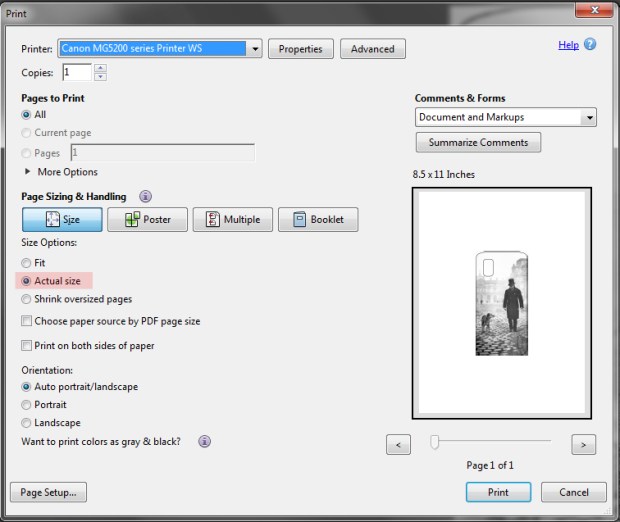
Task: Open the Printer selection dropdown
Action: [x=256, y=49]
